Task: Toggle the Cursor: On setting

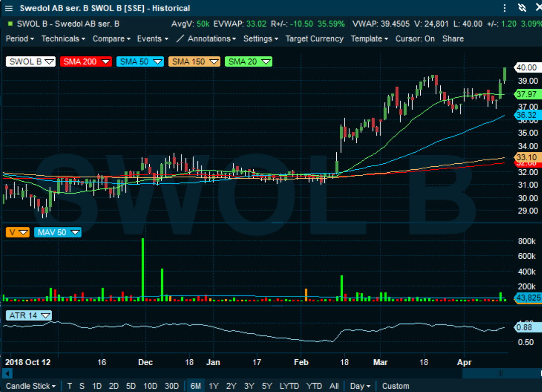Action: tap(415, 39)
